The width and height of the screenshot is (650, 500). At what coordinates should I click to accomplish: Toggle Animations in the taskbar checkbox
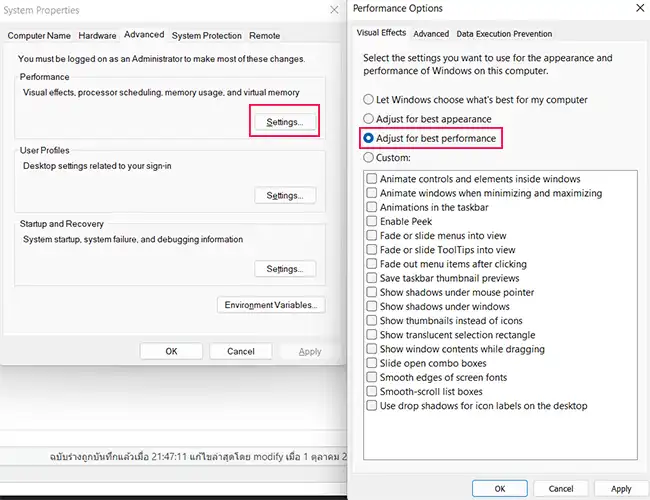coord(372,207)
